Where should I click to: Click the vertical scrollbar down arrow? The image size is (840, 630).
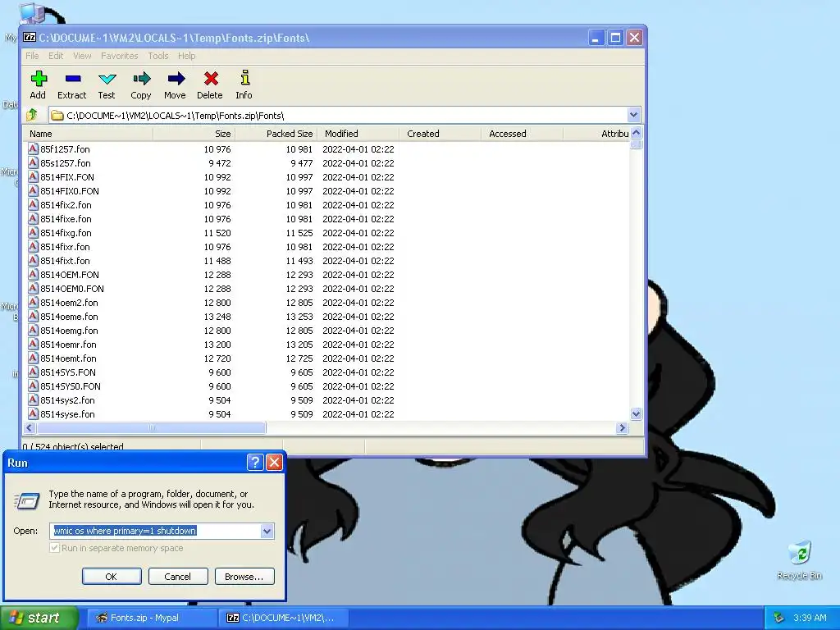pos(636,413)
